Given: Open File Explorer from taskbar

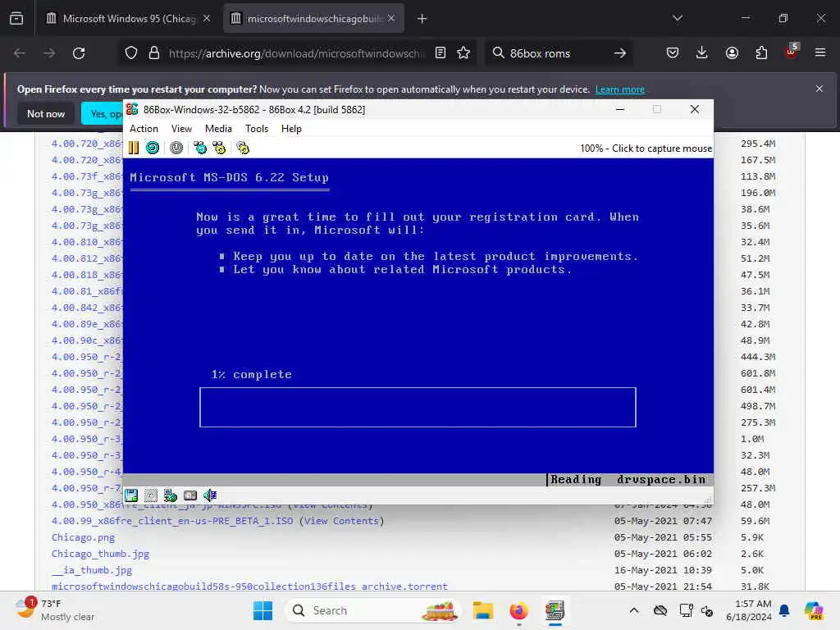Looking at the screenshot, I should click(x=482, y=610).
